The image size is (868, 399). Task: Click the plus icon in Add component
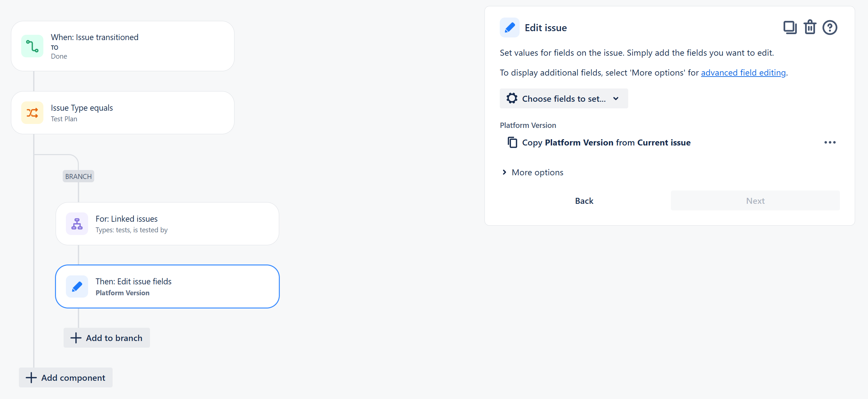click(x=31, y=377)
